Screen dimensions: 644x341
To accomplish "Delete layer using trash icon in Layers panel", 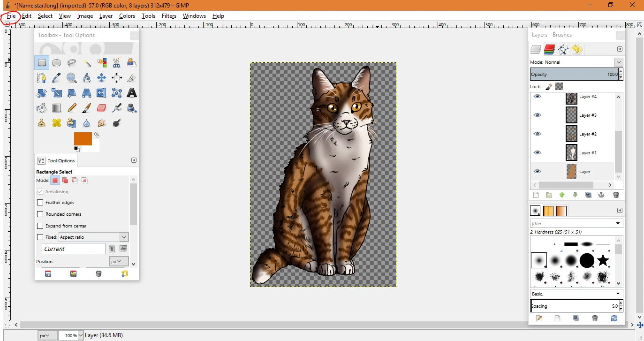I will (x=616, y=195).
